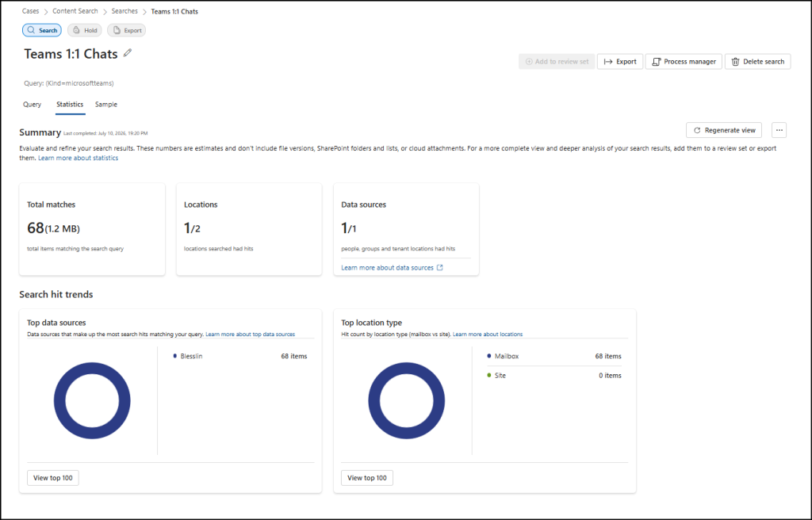Click the document icon in Export pill
The width and height of the screenshot is (812, 520).
tap(117, 31)
